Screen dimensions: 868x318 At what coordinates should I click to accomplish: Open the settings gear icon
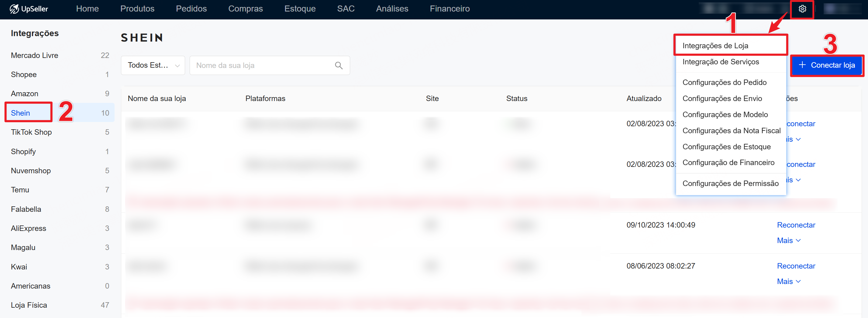(802, 9)
